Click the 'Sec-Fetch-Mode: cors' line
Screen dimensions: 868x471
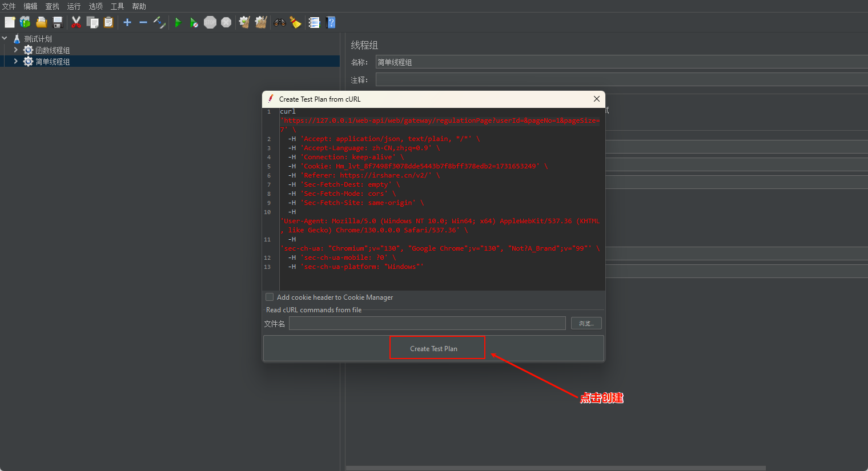[341, 194]
